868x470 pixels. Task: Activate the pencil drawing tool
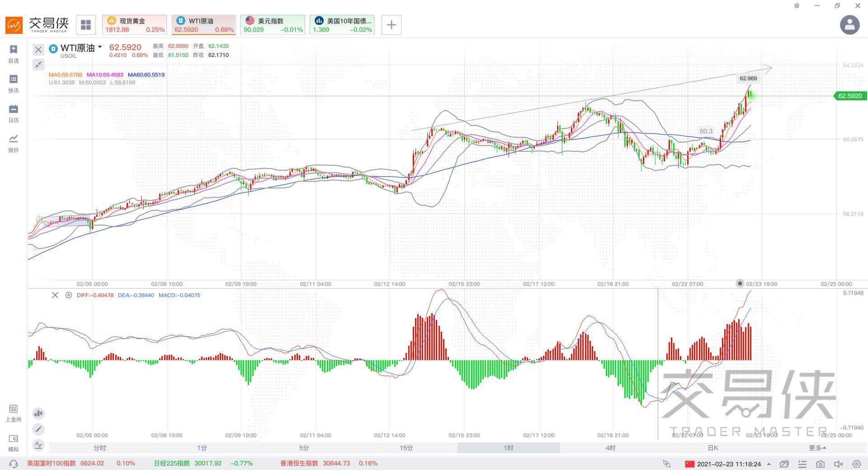pyautogui.click(x=38, y=429)
